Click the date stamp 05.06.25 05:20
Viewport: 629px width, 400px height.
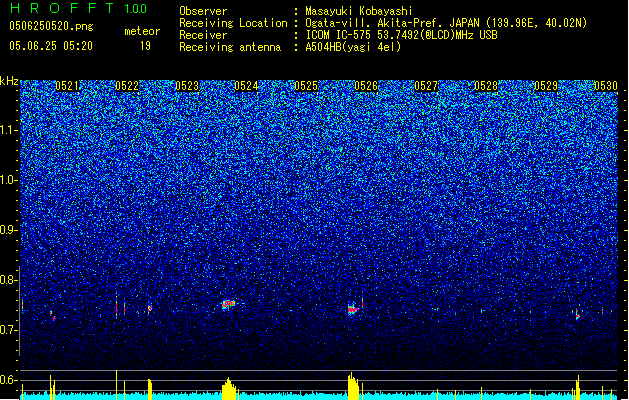pyautogui.click(x=51, y=46)
